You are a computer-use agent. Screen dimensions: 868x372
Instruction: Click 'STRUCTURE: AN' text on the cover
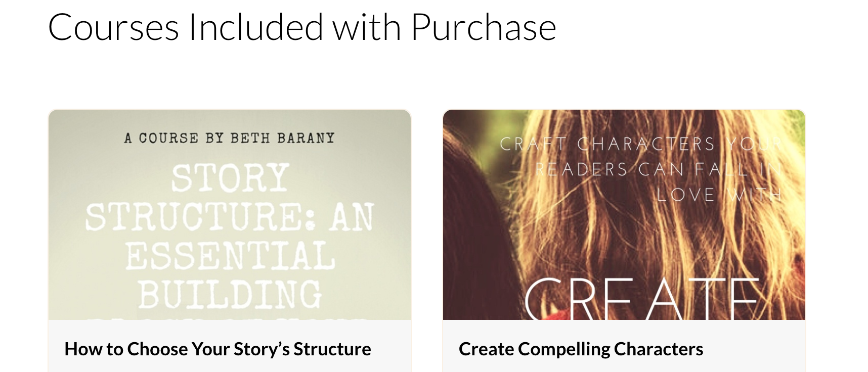point(230,217)
